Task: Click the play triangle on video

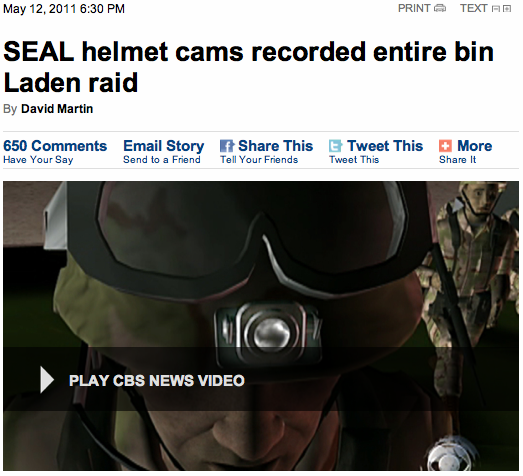Action: (47, 380)
